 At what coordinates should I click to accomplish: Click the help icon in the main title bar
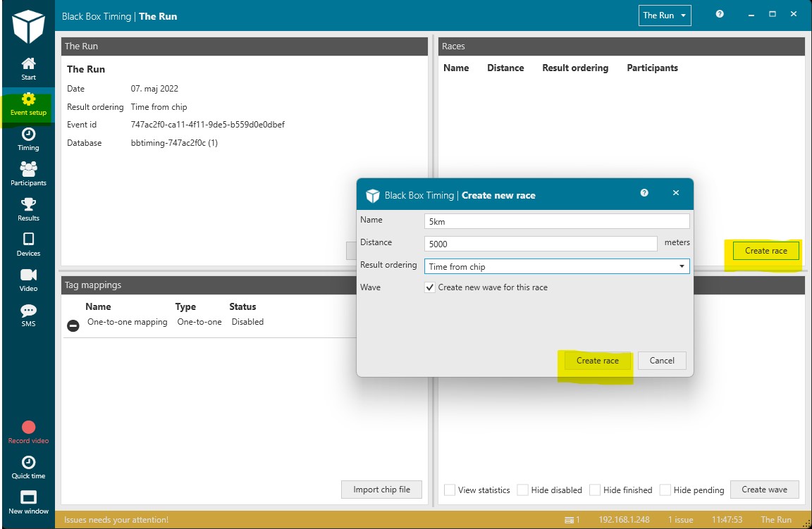point(720,14)
